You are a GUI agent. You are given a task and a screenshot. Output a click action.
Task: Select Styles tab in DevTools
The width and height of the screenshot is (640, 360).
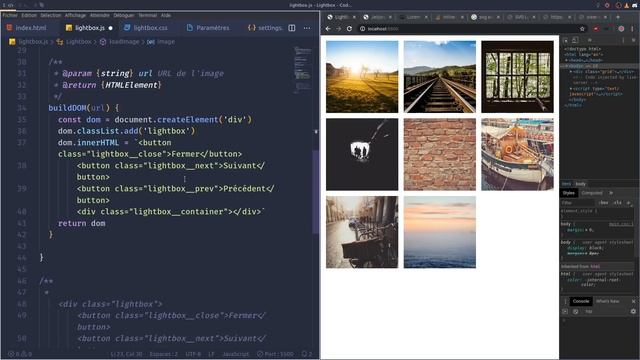point(569,193)
